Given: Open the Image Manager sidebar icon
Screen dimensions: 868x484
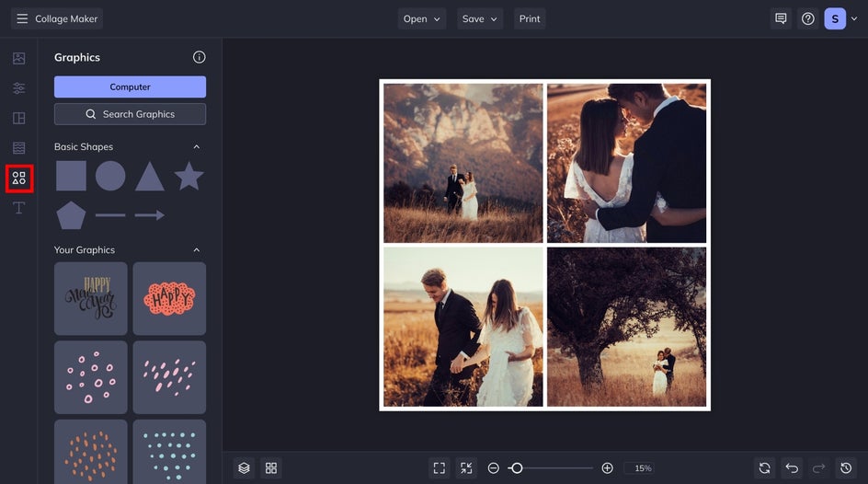Looking at the screenshot, I should pos(18,58).
